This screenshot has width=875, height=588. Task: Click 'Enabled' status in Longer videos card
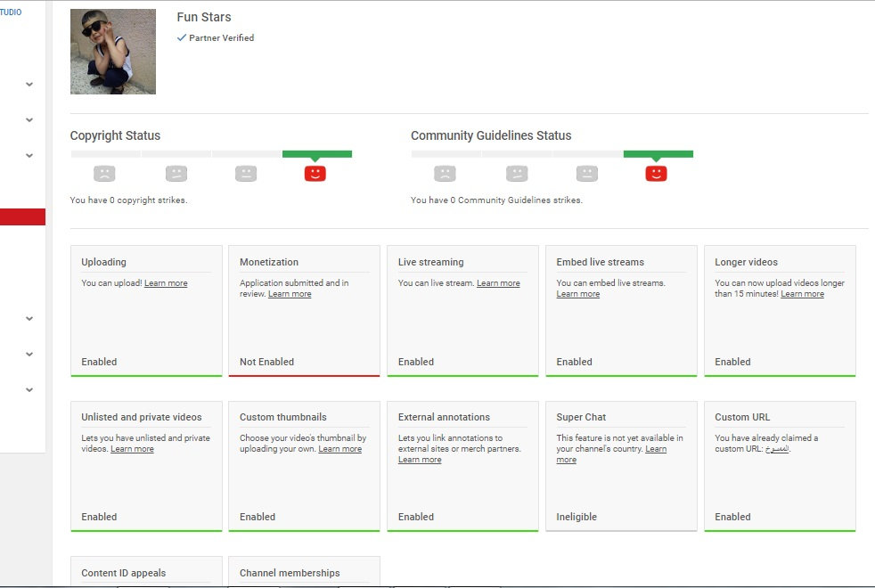click(732, 362)
